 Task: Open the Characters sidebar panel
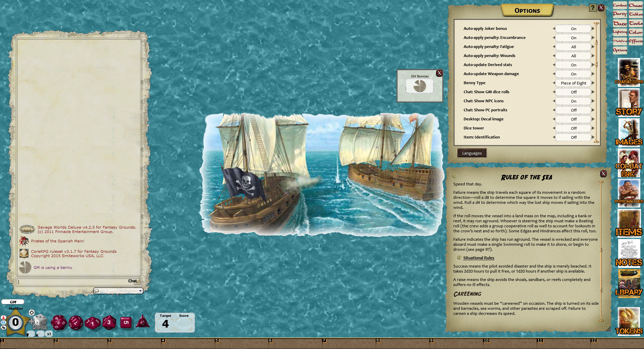[x=629, y=72]
